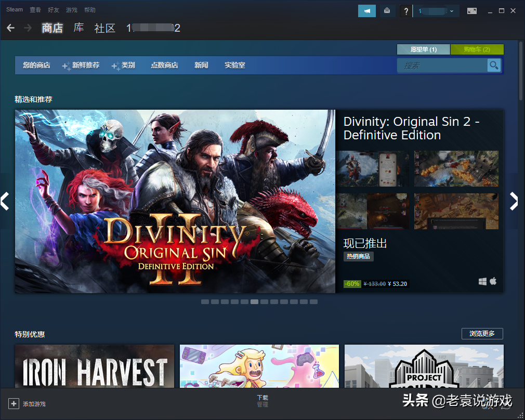
Task: Open the friends and chat bubble icon
Action: pos(367,10)
